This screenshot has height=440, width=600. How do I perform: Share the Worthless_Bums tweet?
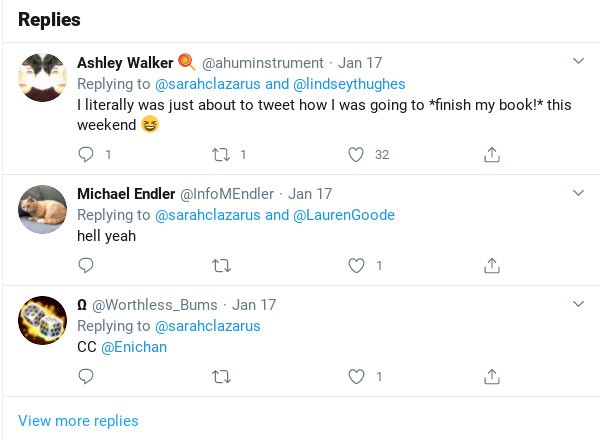pyautogui.click(x=491, y=377)
